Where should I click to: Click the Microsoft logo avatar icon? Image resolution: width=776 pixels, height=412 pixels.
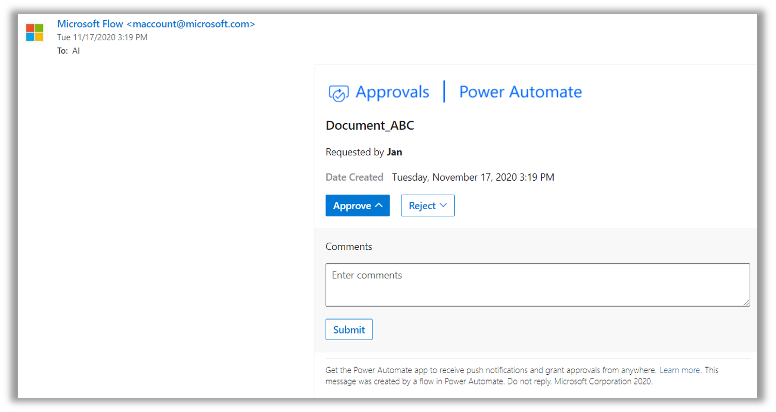pos(35,32)
